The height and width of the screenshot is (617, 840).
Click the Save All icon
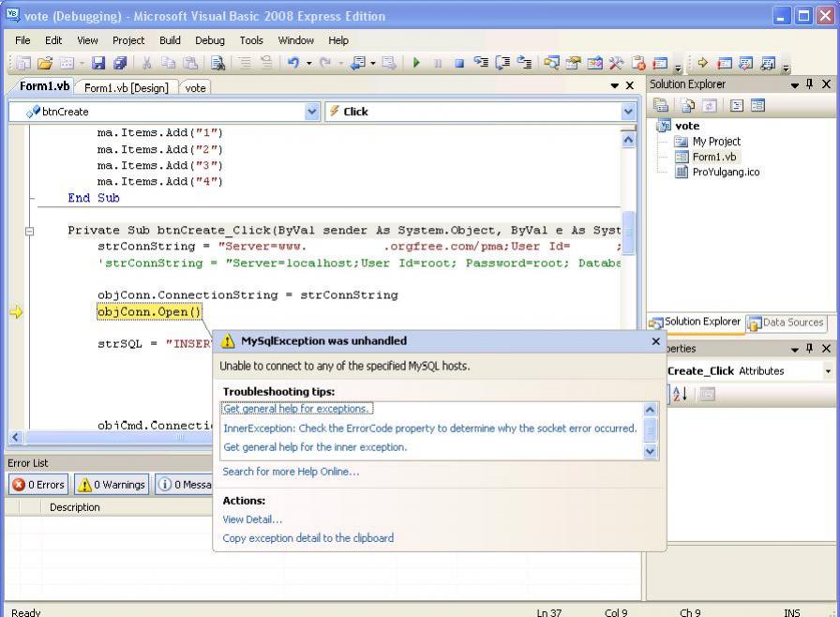click(x=120, y=63)
